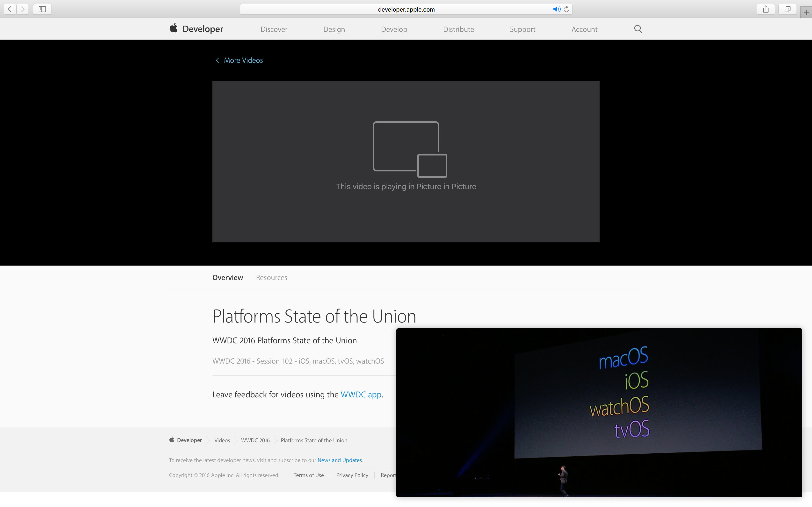Viewport: 812px width, 507px height.
Task: Reload the developer.apple.com page
Action: 566,9
